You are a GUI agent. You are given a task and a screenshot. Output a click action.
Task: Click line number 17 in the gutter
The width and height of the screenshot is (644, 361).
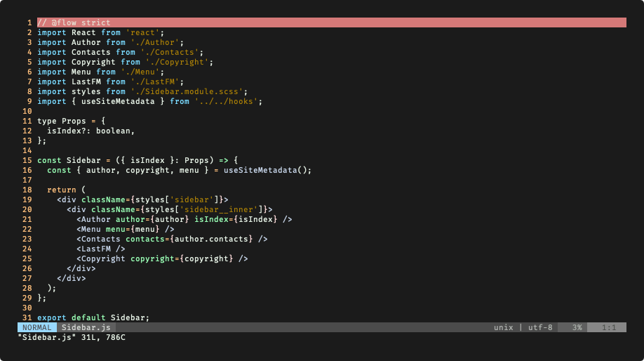[x=27, y=180]
